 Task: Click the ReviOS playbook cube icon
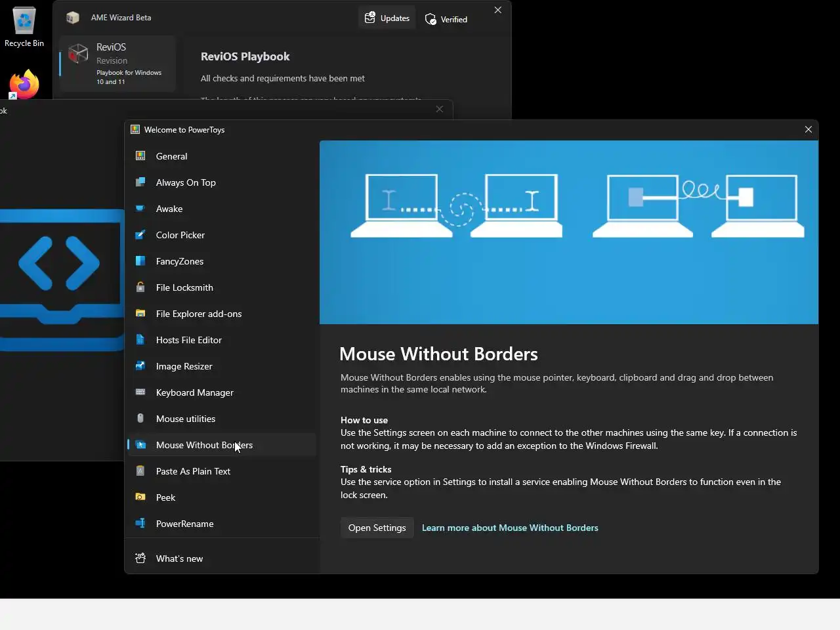78,53
